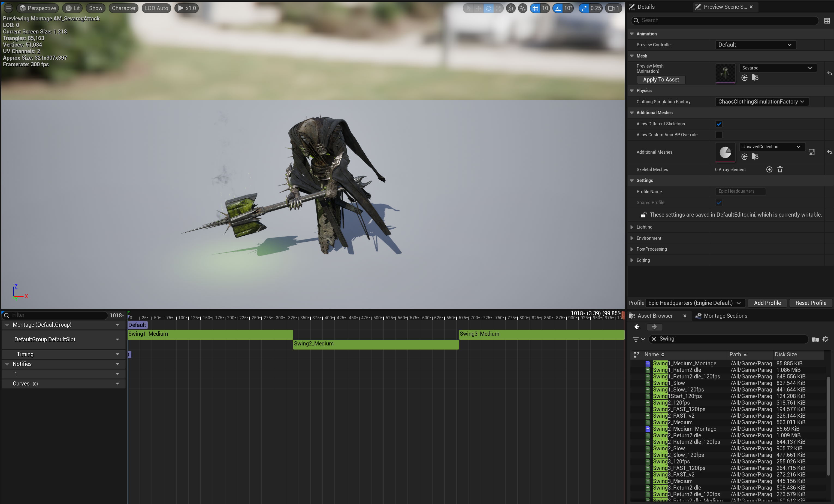Toggle scale snapping icon
The image size is (834, 504).
(x=584, y=8)
